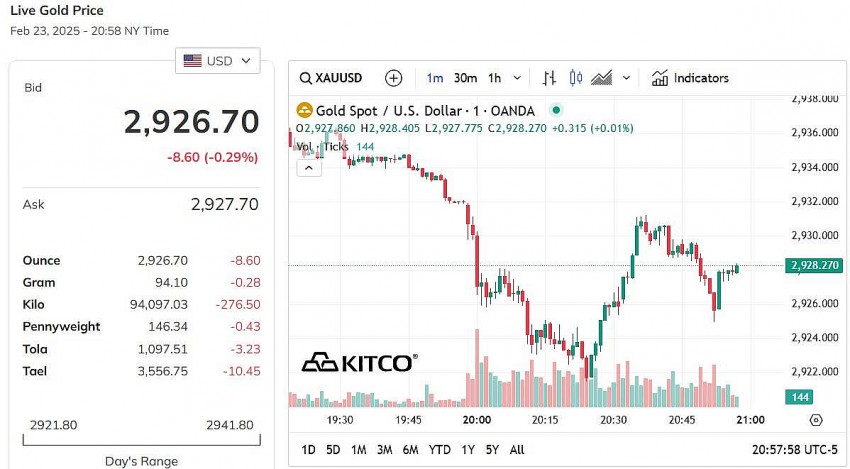
Task: Expand the chart style dropdown chevron
Action: [627, 78]
